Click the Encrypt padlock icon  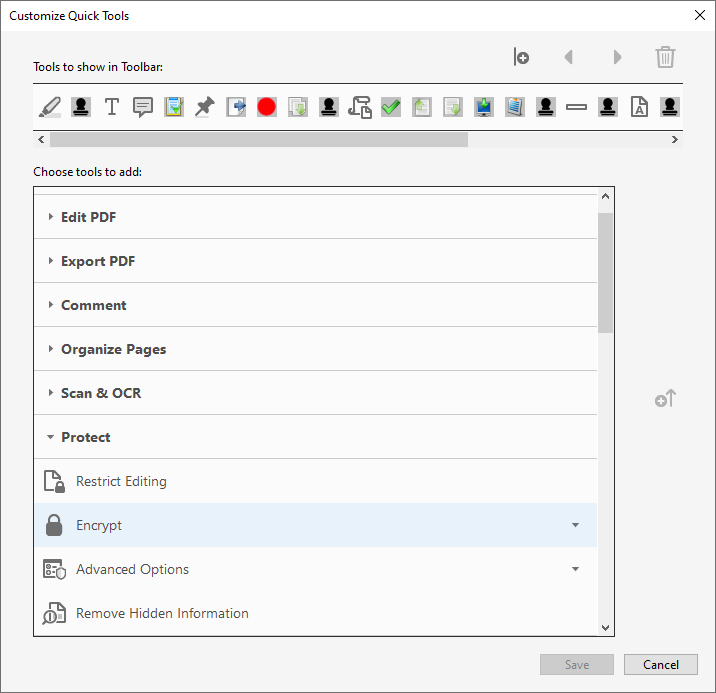(x=54, y=525)
